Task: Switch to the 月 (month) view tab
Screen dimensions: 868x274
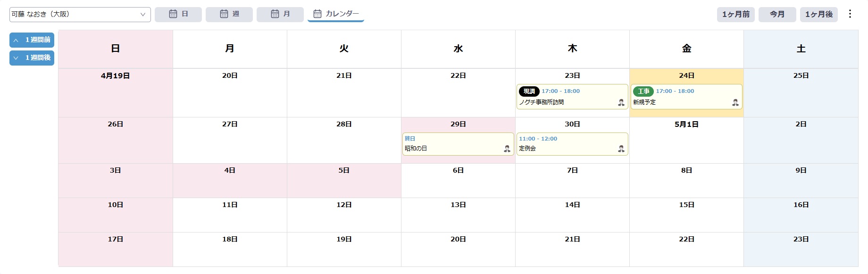Action: tap(280, 14)
